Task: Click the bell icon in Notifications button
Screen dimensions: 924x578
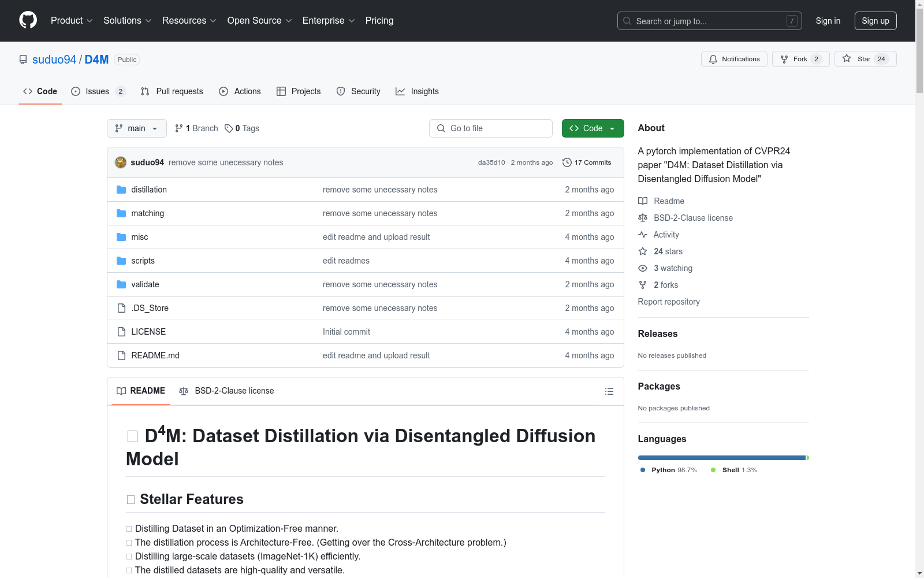Action: pyautogui.click(x=713, y=59)
